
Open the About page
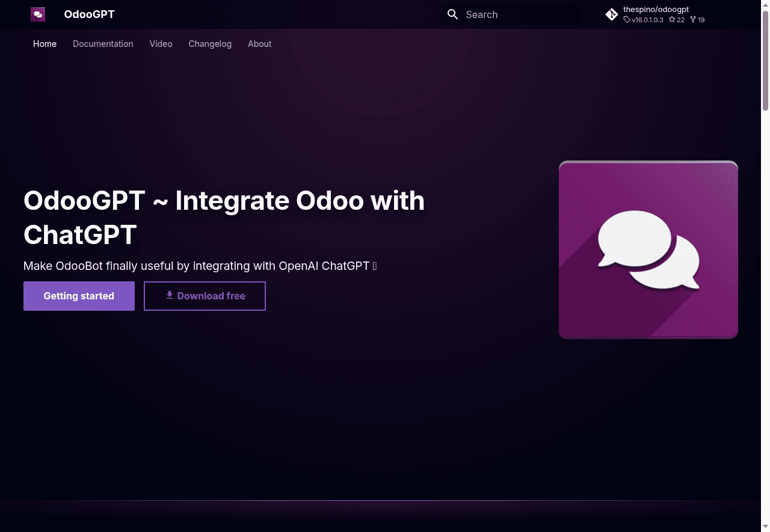click(x=259, y=43)
